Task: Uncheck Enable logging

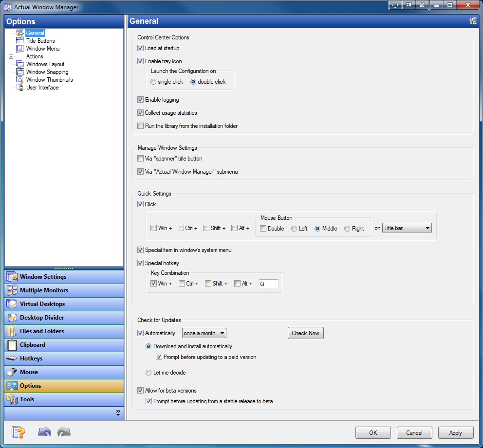Action: click(x=140, y=100)
